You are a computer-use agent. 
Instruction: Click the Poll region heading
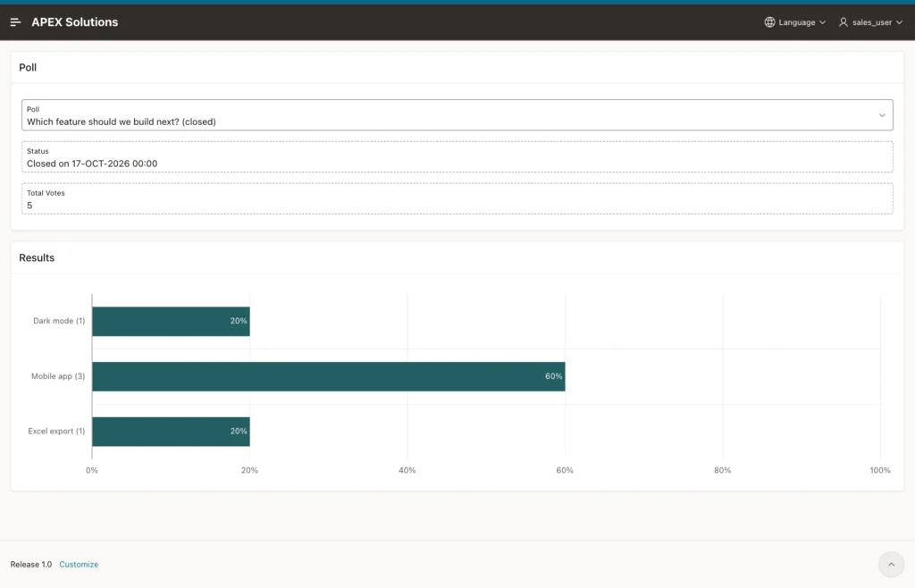coord(28,68)
